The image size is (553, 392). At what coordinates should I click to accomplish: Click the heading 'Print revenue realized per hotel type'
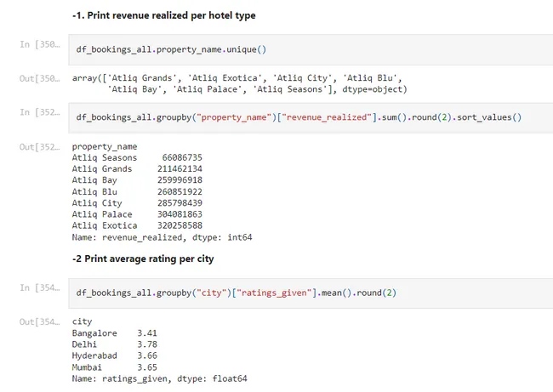[x=163, y=15]
